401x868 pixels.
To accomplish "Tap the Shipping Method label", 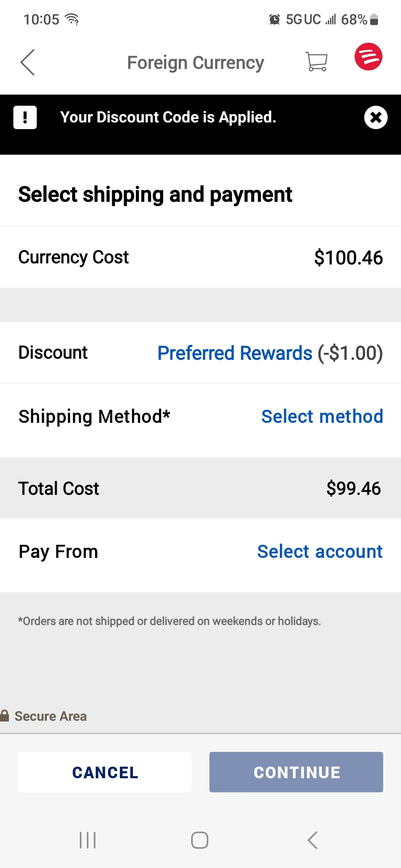I will pos(94,416).
